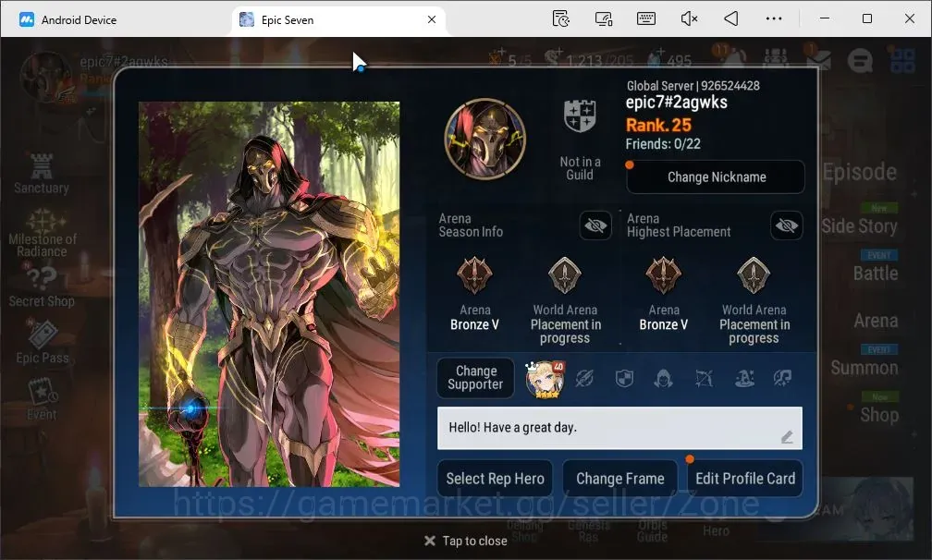This screenshot has width=932, height=560.
Task: Click the Change Frame button
Action: click(619, 479)
